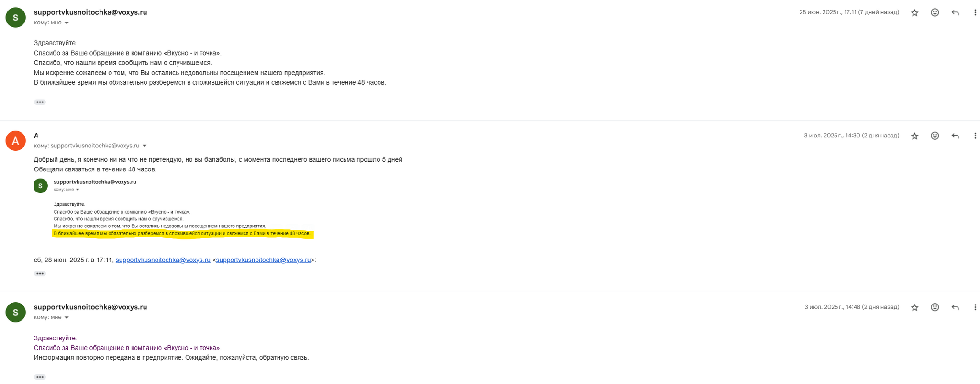Reply to the first support email
The width and height of the screenshot is (980, 384).
pos(955,13)
